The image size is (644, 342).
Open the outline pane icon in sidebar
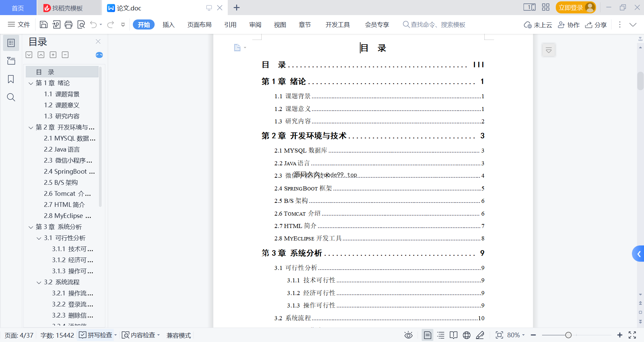[x=11, y=43]
